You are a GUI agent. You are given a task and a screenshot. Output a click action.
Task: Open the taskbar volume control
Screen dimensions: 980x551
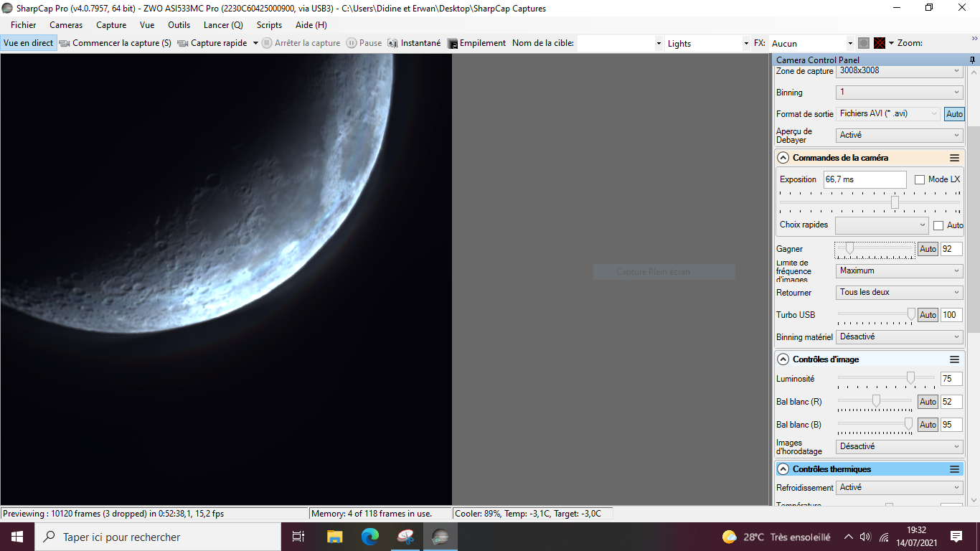coord(865,537)
